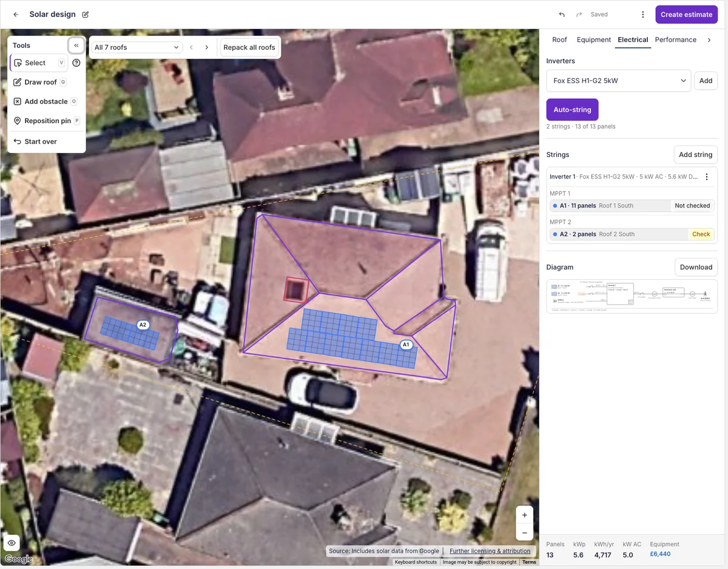Open the wiring diagram thumbnail
The height and width of the screenshot is (569, 728).
[632, 297]
